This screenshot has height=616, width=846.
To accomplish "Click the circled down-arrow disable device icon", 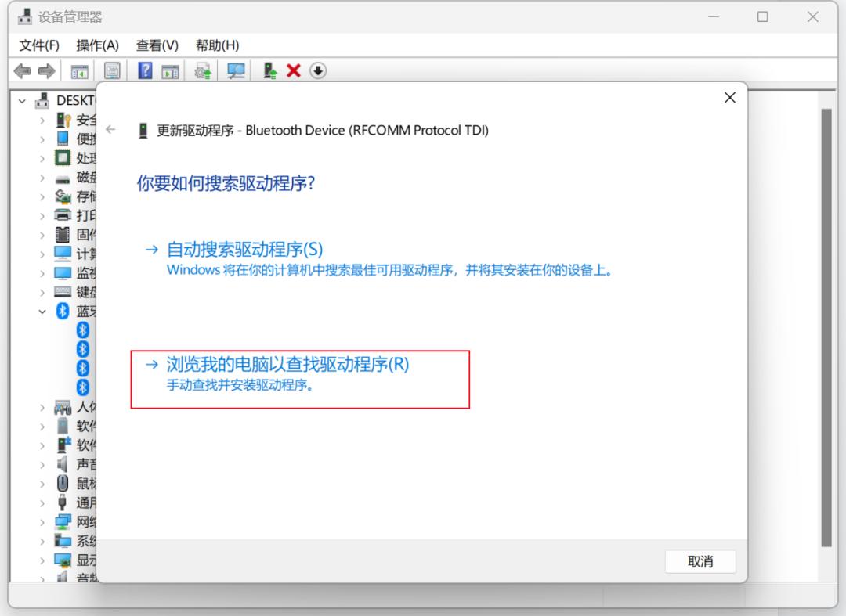I will (x=318, y=70).
